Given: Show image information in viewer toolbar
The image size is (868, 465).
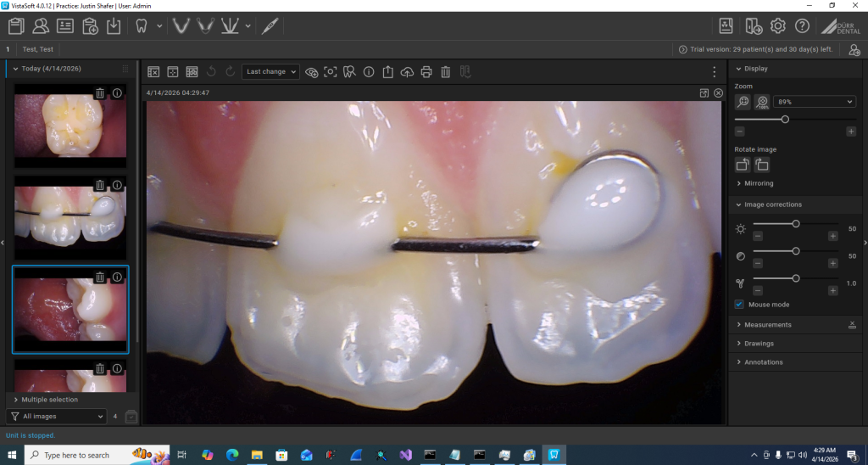Looking at the screenshot, I should 369,72.
